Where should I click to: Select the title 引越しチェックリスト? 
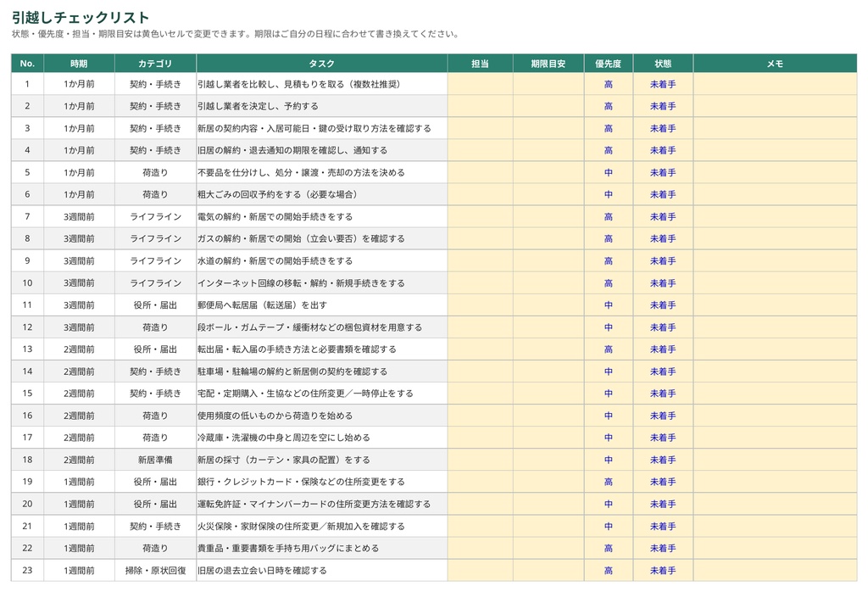(x=81, y=17)
